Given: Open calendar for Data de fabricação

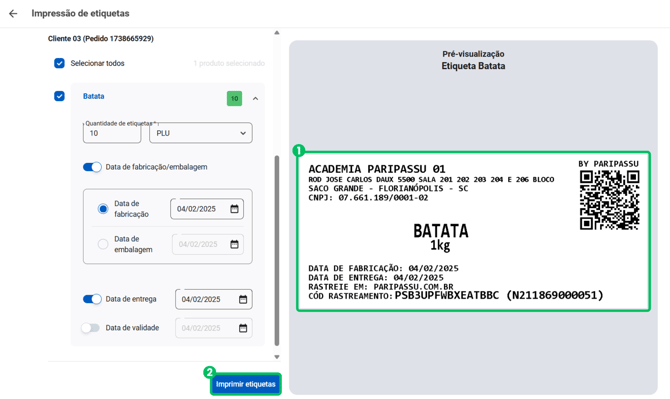Looking at the screenshot, I should pos(234,209).
